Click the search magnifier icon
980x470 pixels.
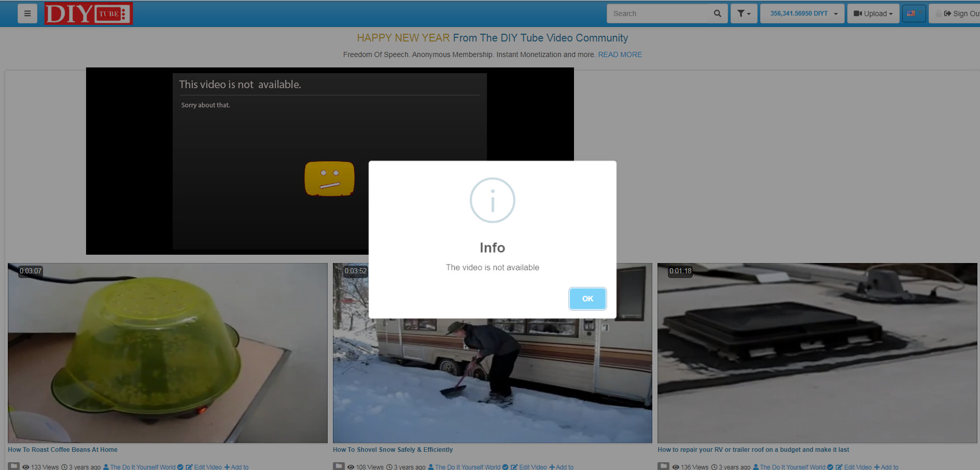[x=717, y=13]
